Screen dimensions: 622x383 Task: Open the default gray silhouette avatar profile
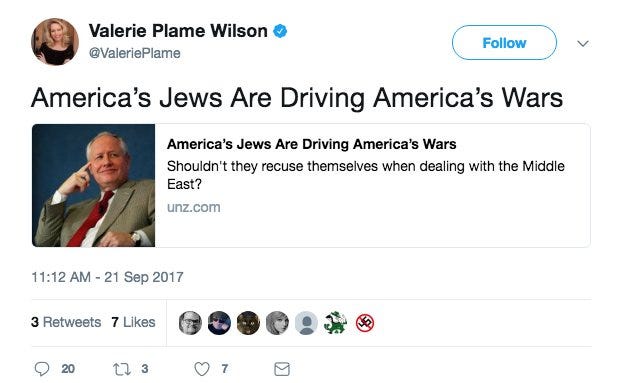[306, 323]
